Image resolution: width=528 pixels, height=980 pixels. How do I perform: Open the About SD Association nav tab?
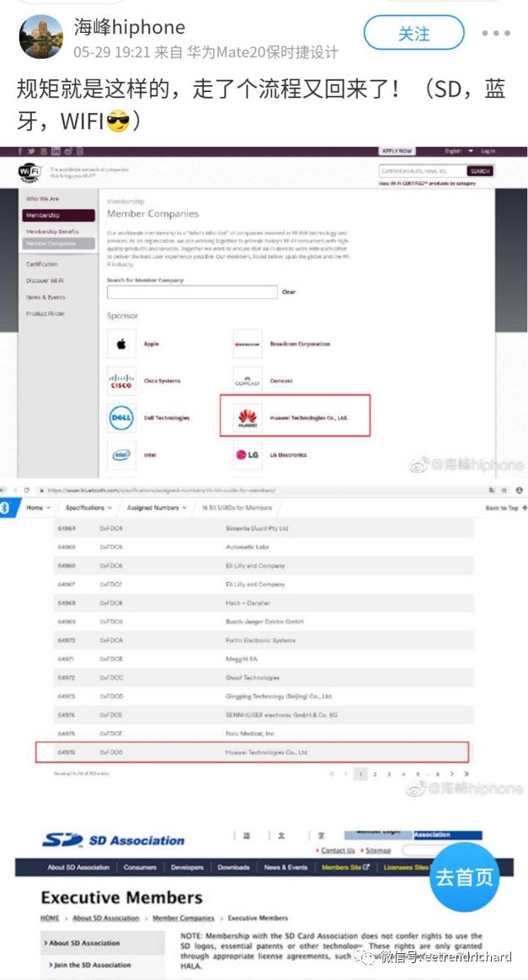tap(78, 867)
